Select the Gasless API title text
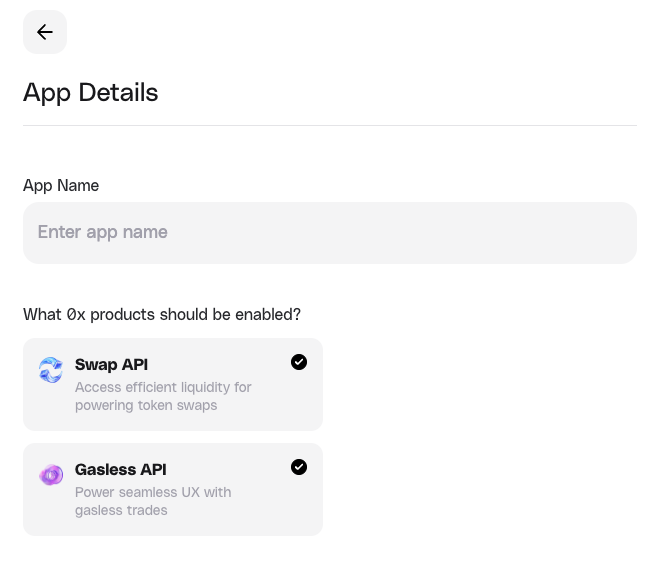This screenshot has width=664, height=583. (120, 469)
